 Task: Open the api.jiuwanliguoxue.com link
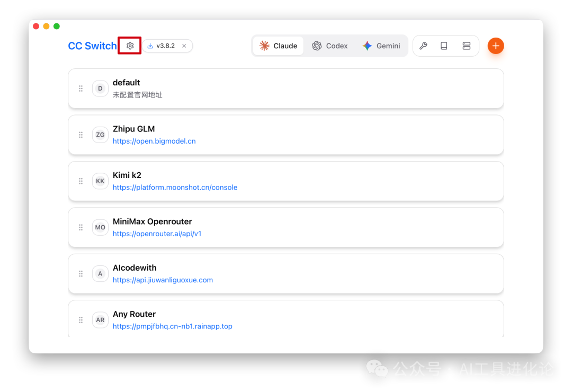tap(163, 280)
